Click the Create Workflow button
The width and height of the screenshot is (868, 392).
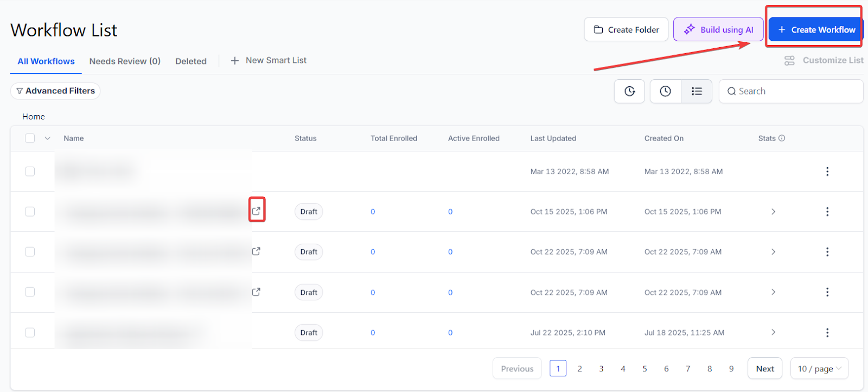tap(815, 30)
